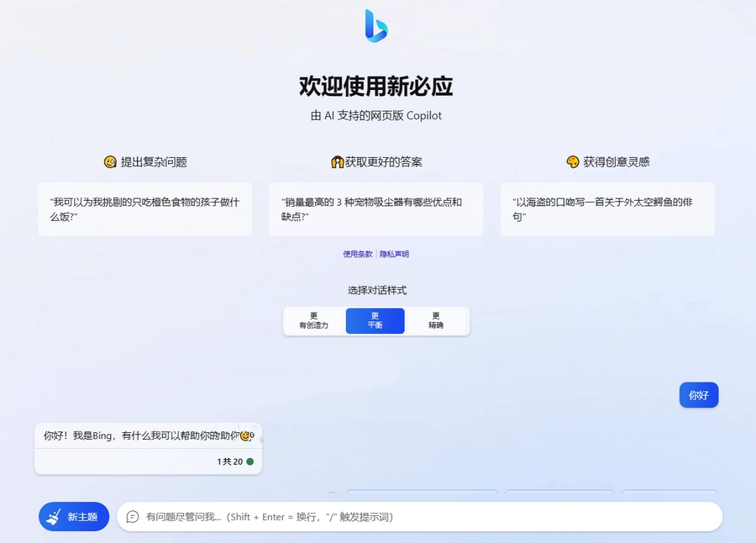Screen dimensions: 756x543
Task: Click the green status dot in Bing reply
Action: [x=249, y=461]
